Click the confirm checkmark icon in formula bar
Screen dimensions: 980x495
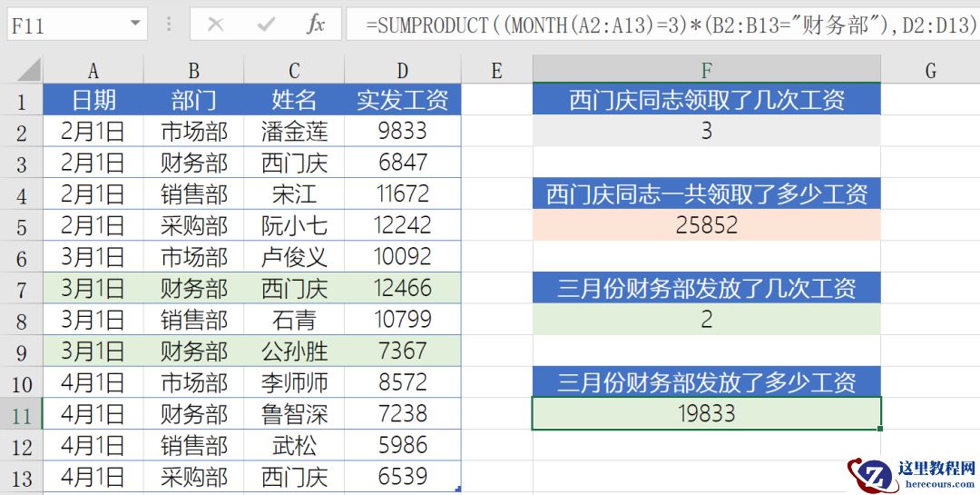[x=266, y=25]
